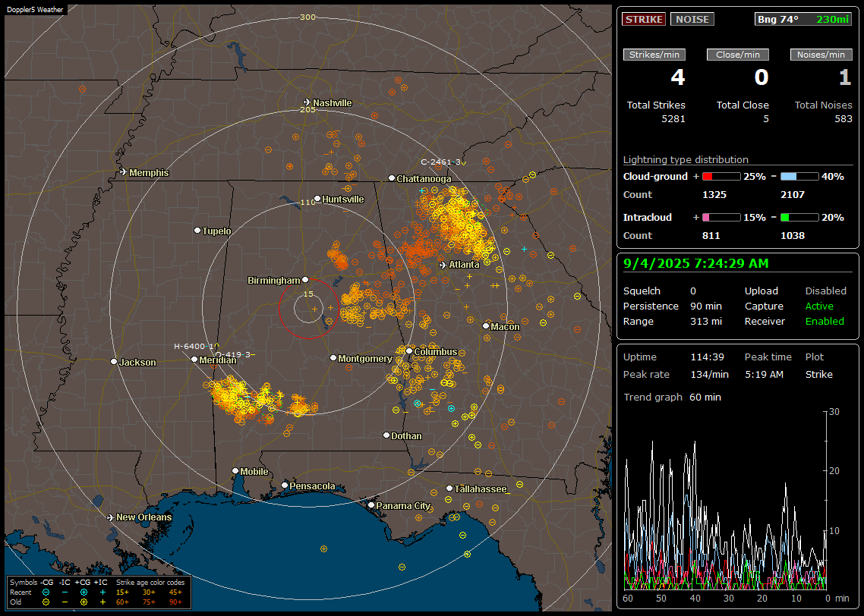Screen dimensions: 864x616
Task: Click the red positive cloud-ground 25% bar
Action: (x=721, y=177)
